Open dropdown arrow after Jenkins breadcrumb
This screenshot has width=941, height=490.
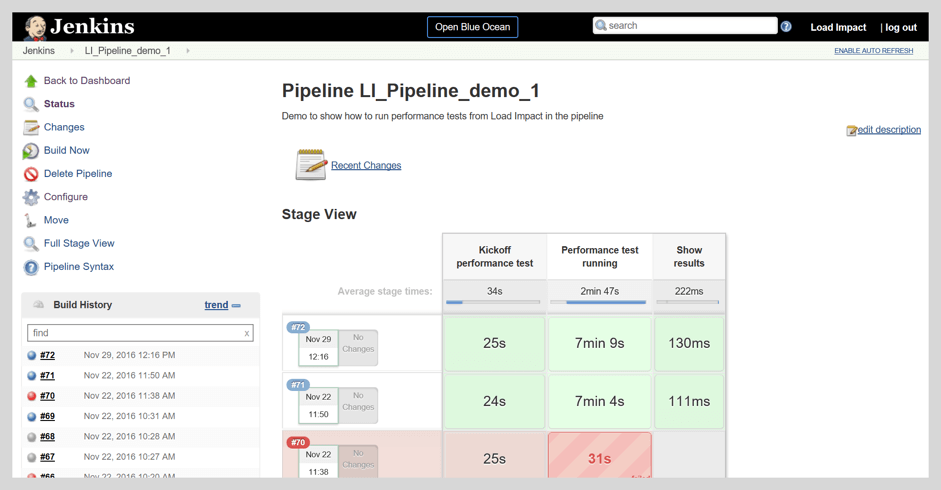click(x=72, y=51)
